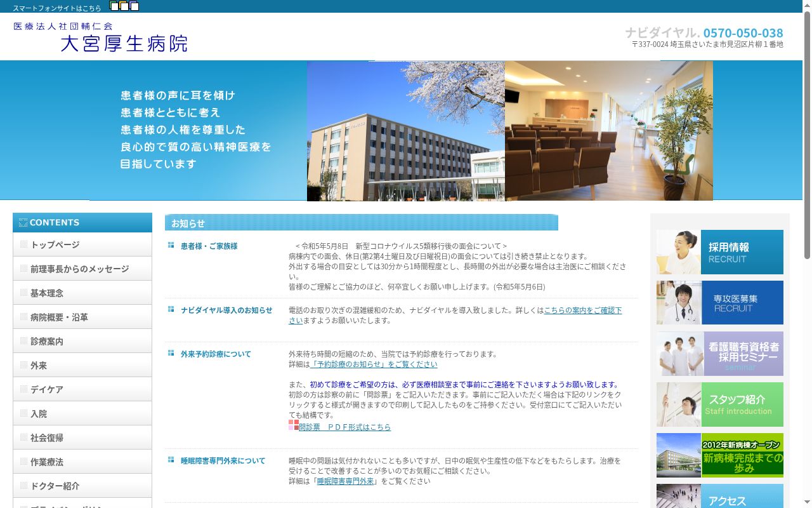Select 基本理念 in the sidebar menu
The width and height of the screenshot is (812, 508).
click(82, 293)
